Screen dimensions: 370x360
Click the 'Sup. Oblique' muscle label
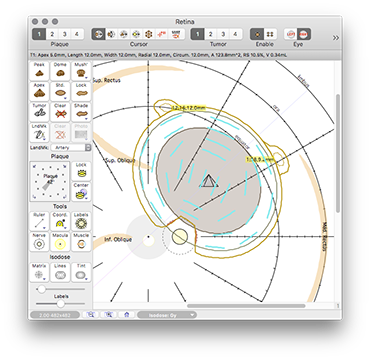(x=119, y=160)
